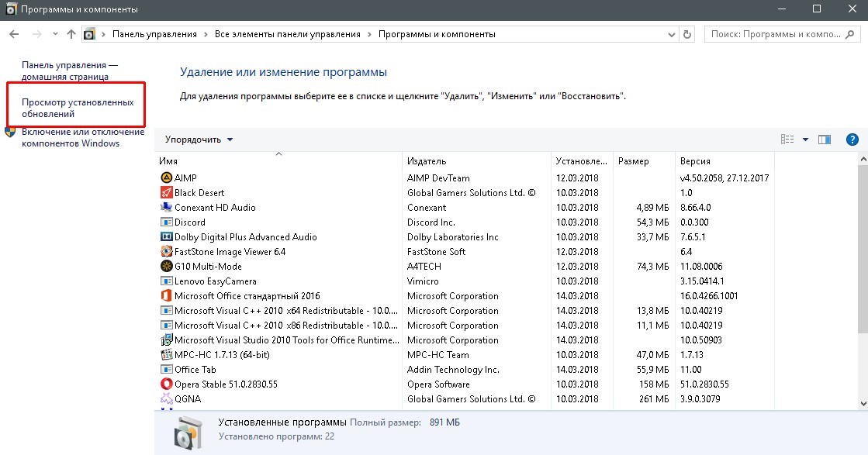Viewport: 868px width, 455px height.
Task: Click the G10 Multi-Mode icon
Action: pos(166,266)
